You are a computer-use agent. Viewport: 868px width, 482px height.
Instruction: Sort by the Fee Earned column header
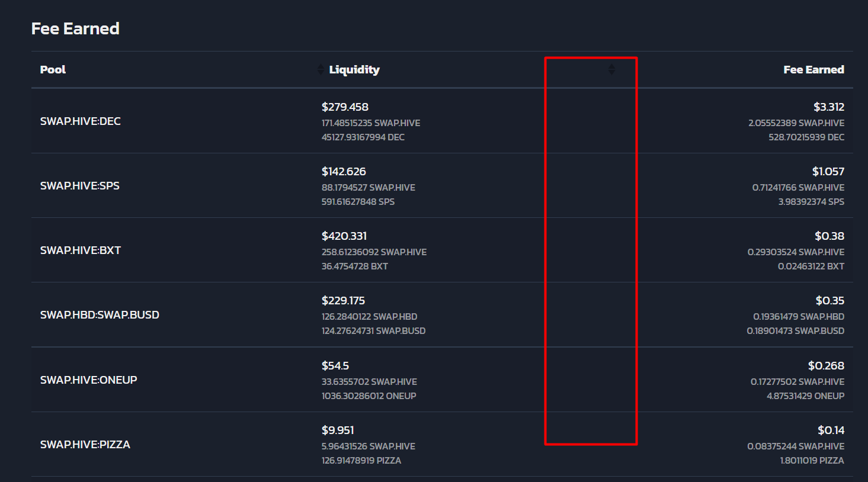tap(813, 69)
